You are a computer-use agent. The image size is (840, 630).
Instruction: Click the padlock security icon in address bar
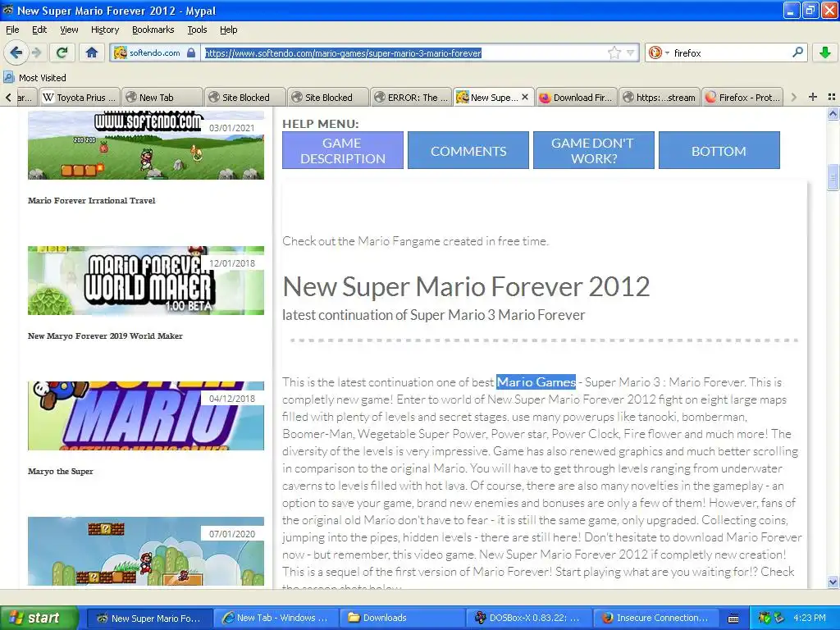point(191,52)
